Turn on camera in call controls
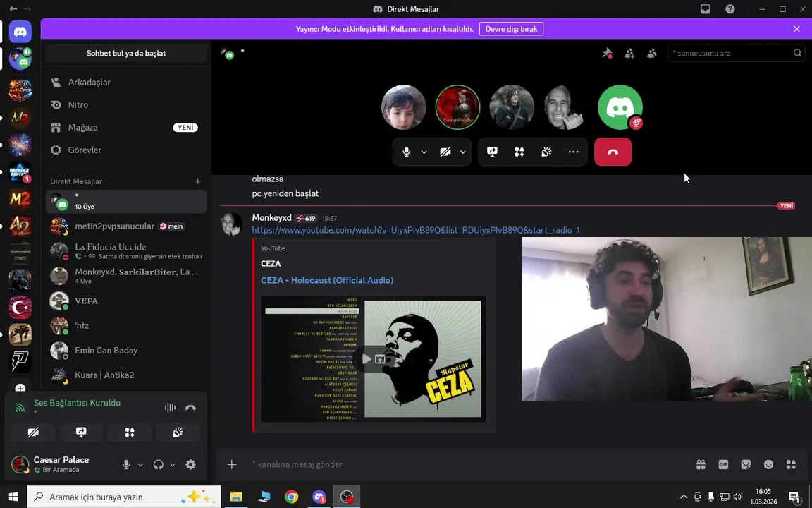This screenshot has height=508, width=812. click(445, 152)
